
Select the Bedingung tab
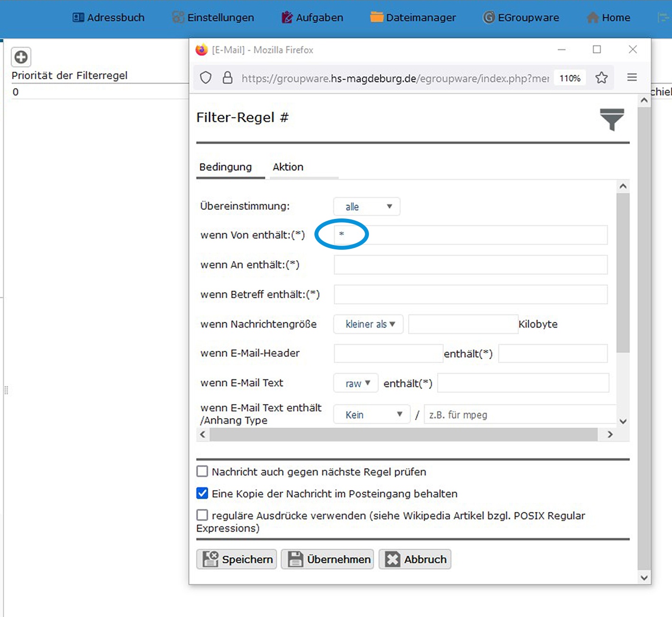pyautogui.click(x=226, y=167)
